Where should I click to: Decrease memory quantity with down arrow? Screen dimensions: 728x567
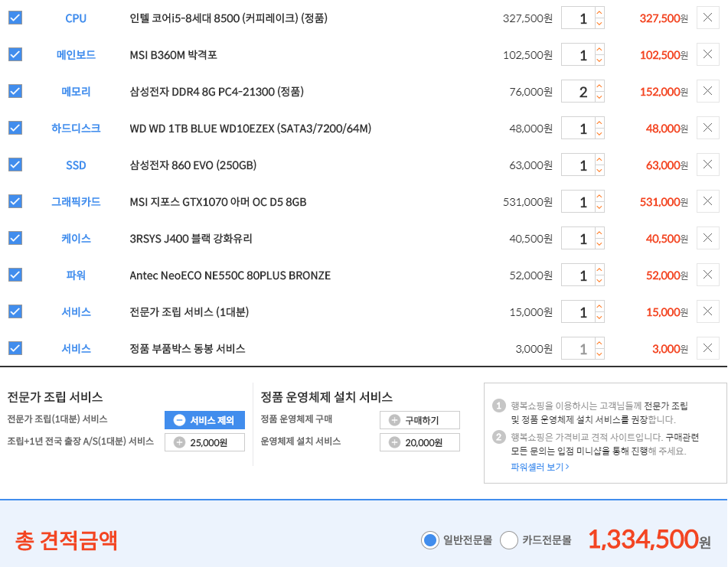coord(599,97)
